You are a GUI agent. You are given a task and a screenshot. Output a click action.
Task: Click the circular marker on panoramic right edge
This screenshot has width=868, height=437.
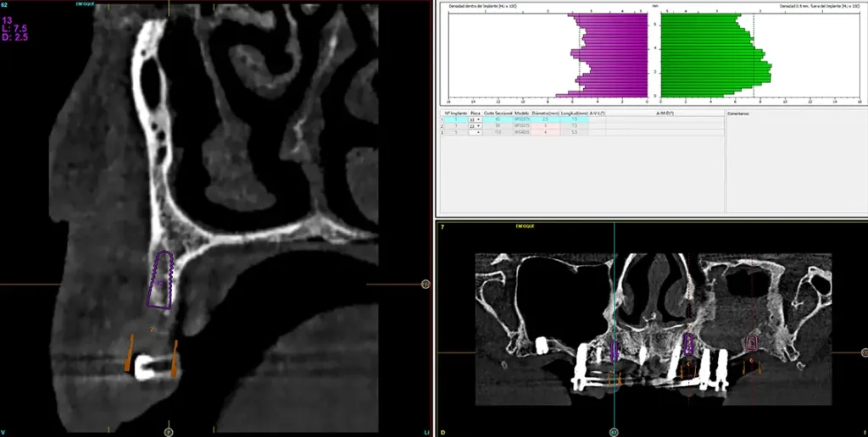pos(864,352)
